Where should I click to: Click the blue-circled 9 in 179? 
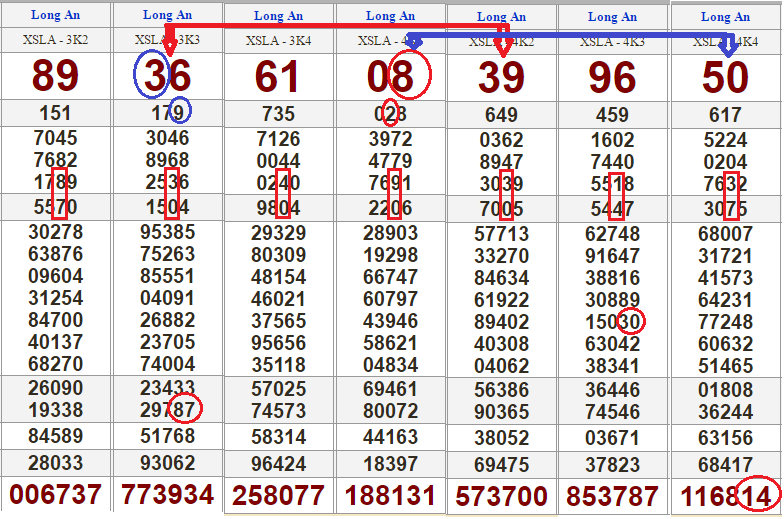180,112
